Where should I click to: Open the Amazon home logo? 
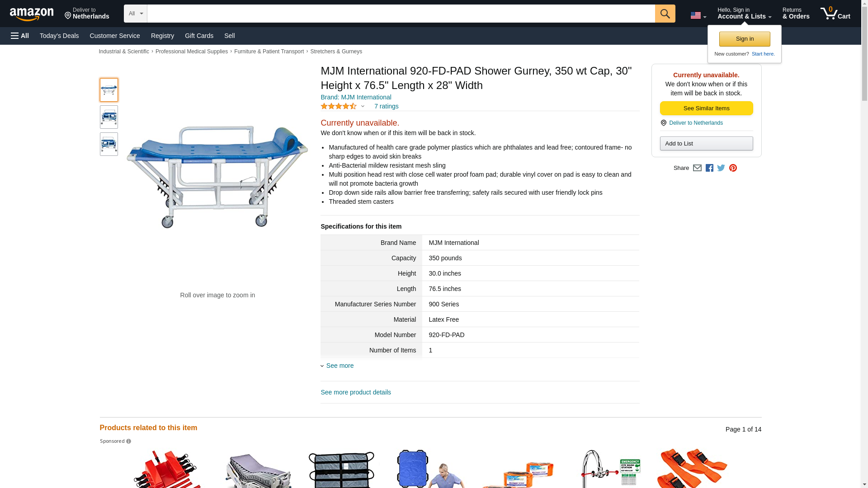32,14
